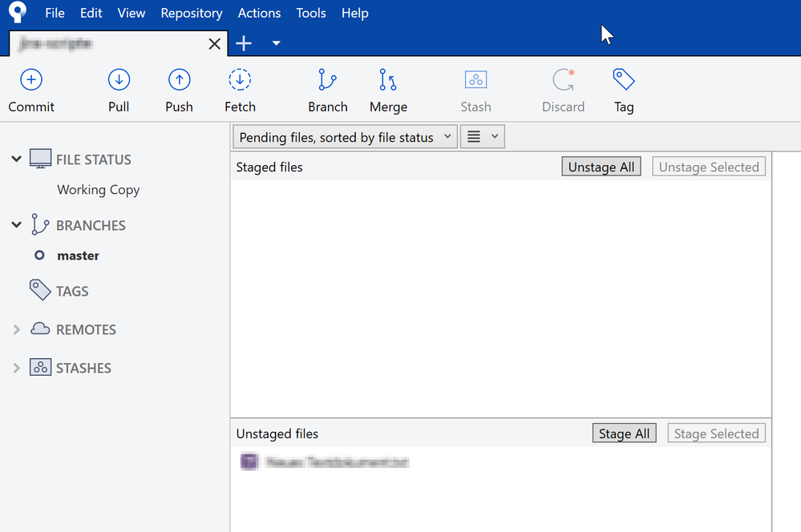Image resolution: width=801 pixels, height=532 pixels.
Task: Open the new tab plus button
Action: tap(244, 43)
